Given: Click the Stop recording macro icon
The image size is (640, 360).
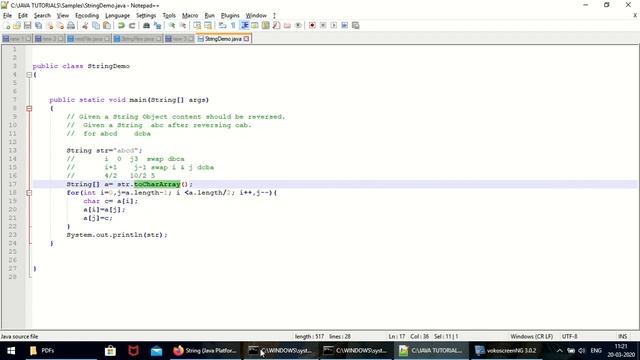Looking at the screenshot, I should click(323, 25).
